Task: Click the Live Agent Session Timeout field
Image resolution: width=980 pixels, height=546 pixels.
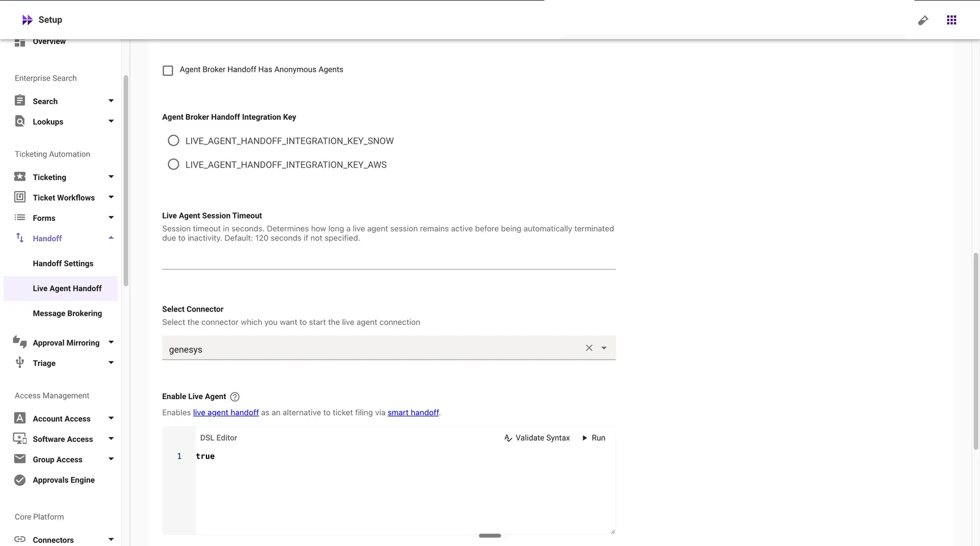Action: [x=389, y=259]
